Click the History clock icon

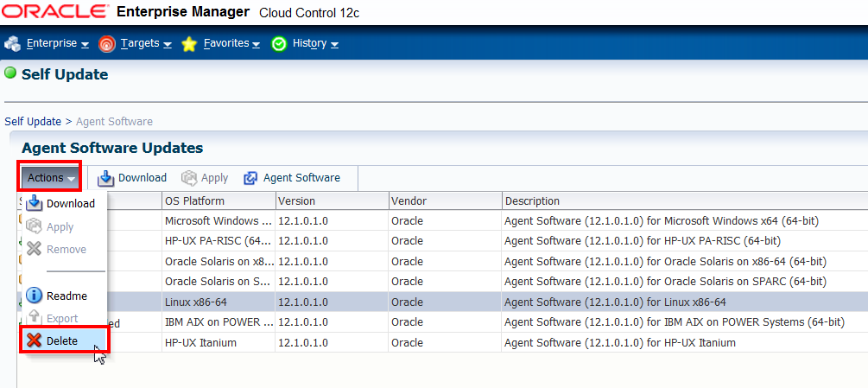(x=279, y=43)
